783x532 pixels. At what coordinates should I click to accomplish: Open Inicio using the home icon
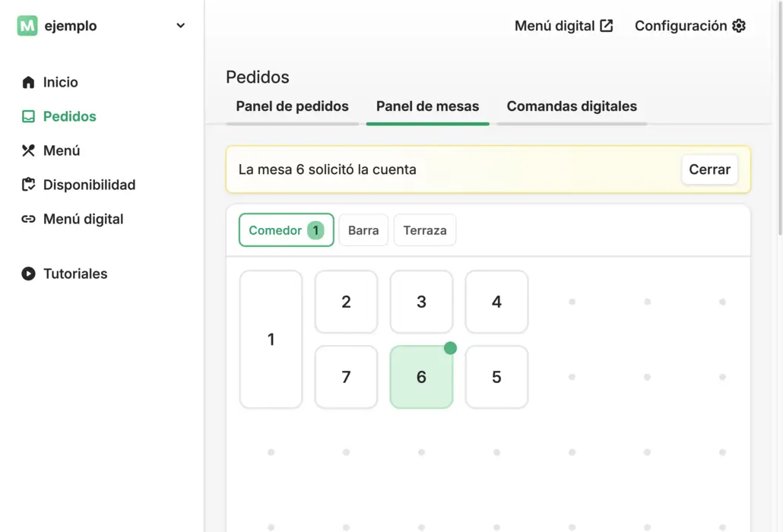pyautogui.click(x=29, y=82)
